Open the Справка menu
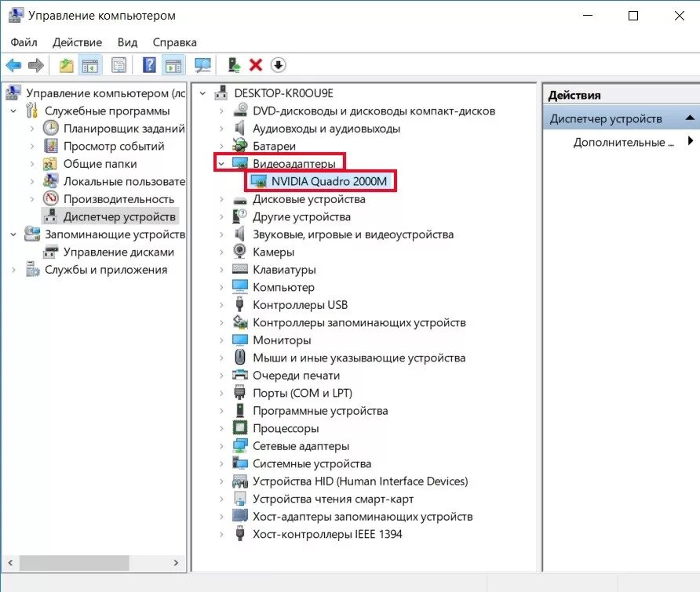 pyautogui.click(x=174, y=42)
